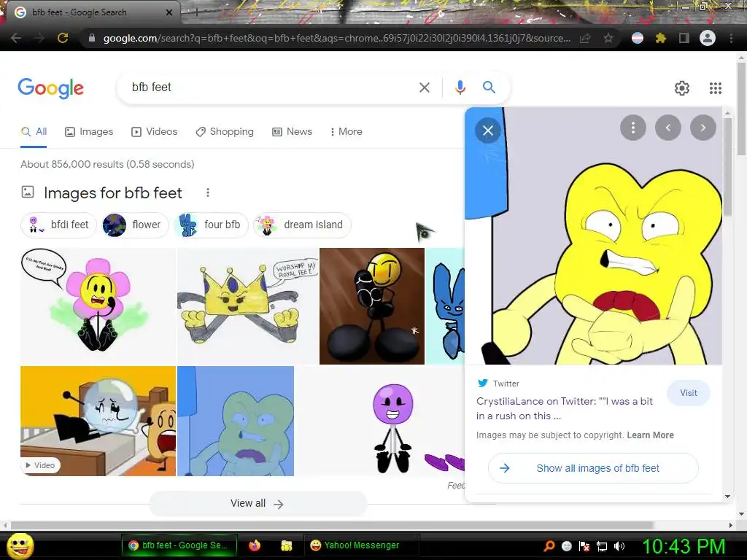Select bfb feet Google Search taskbar item
The height and width of the screenshot is (560, 747).
point(179,545)
